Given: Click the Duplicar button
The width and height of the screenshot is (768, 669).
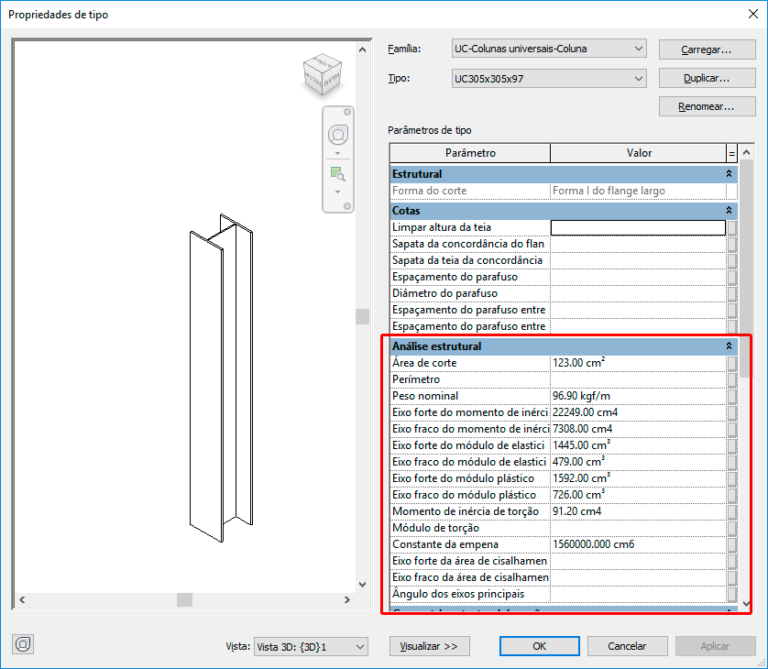Looking at the screenshot, I should point(705,78).
